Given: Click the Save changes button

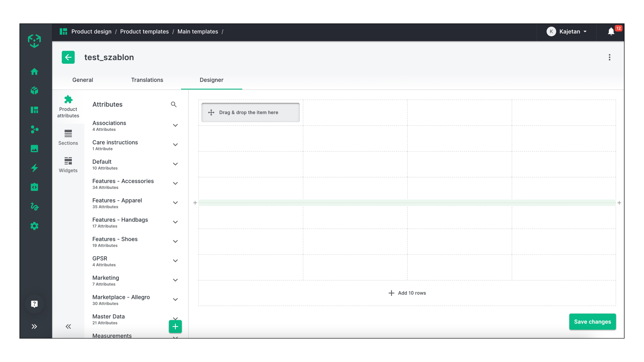Looking at the screenshot, I should click(x=592, y=322).
